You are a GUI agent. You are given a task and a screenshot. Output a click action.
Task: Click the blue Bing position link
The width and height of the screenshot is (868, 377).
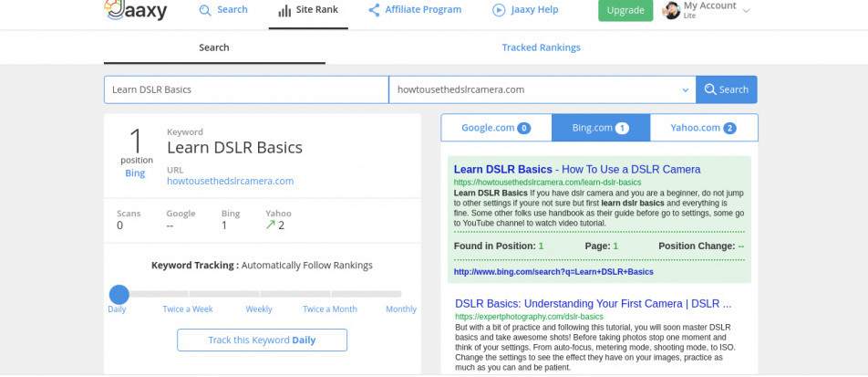pos(135,173)
